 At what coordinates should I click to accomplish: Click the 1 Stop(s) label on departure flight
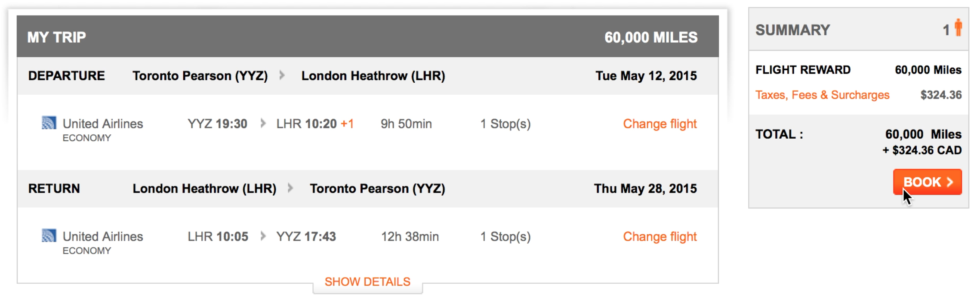[x=505, y=124]
